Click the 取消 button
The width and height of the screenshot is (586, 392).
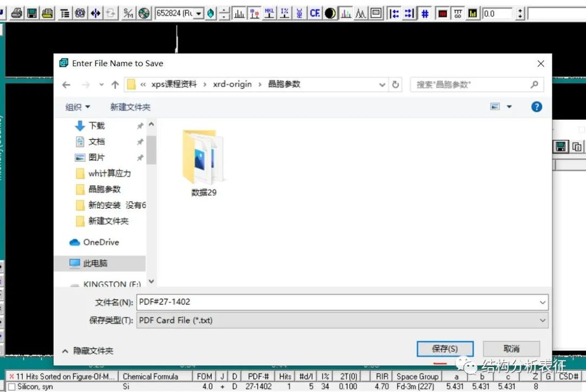tap(511, 349)
